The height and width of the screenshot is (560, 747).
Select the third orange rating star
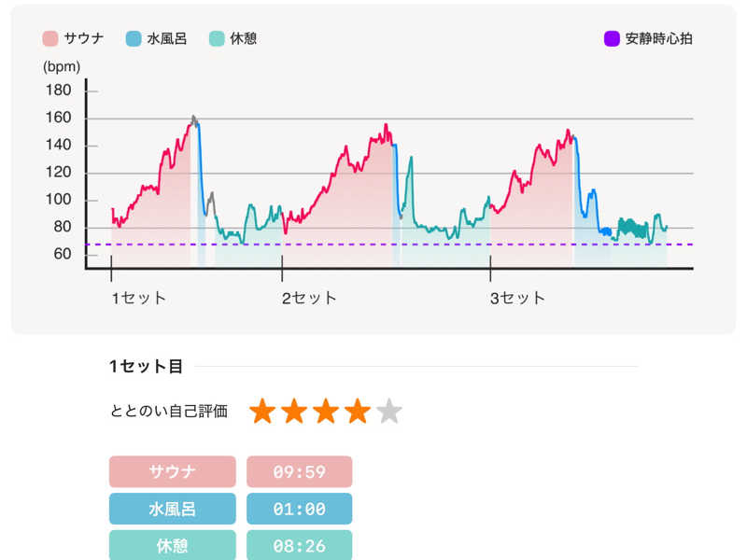pyautogui.click(x=326, y=411)
